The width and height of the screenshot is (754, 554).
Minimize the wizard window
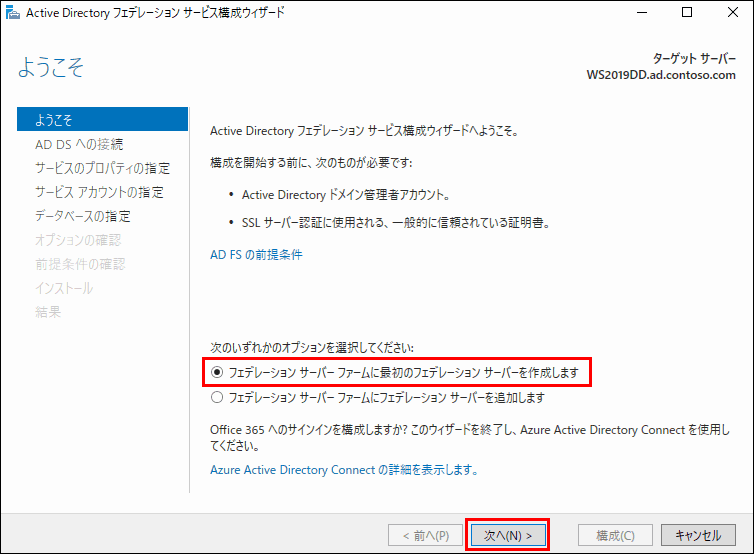[x=642, y=13]
